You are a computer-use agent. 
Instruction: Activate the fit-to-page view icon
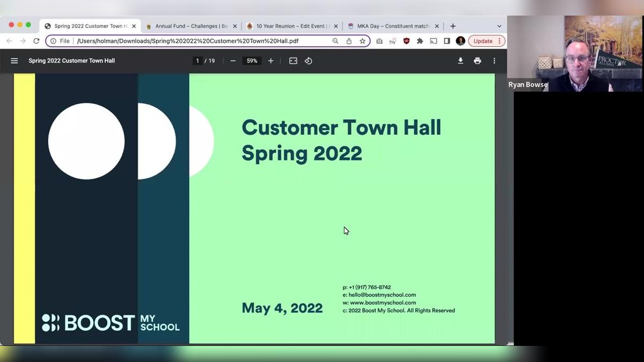click(293, 61)
